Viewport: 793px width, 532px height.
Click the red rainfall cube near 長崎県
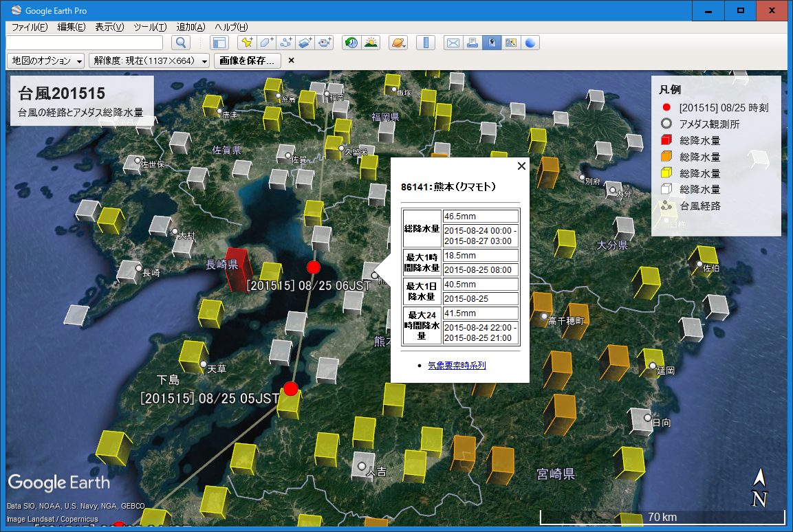(x=239, y=269)
